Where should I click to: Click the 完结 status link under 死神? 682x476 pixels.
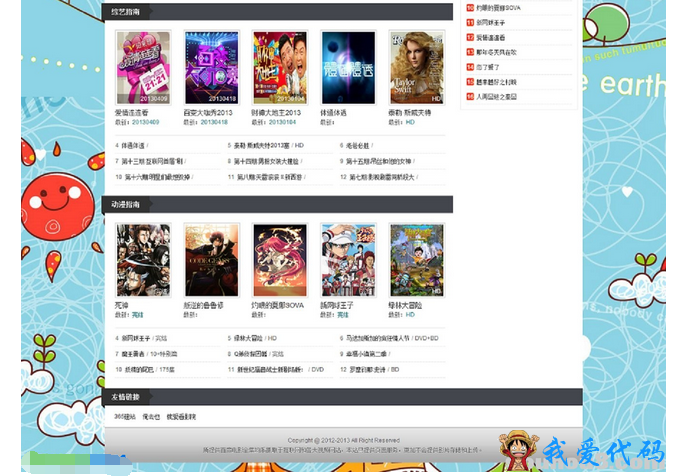click(x=137, y=315)
